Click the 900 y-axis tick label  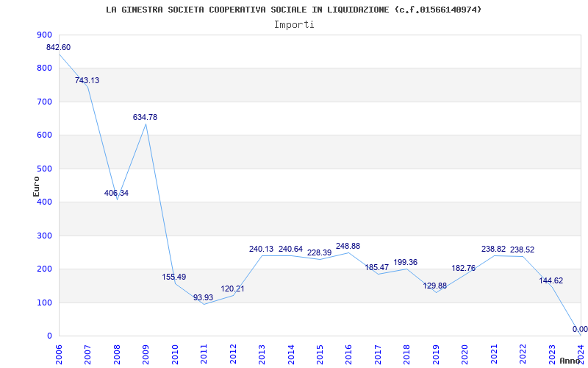click(x=44, y=35)
